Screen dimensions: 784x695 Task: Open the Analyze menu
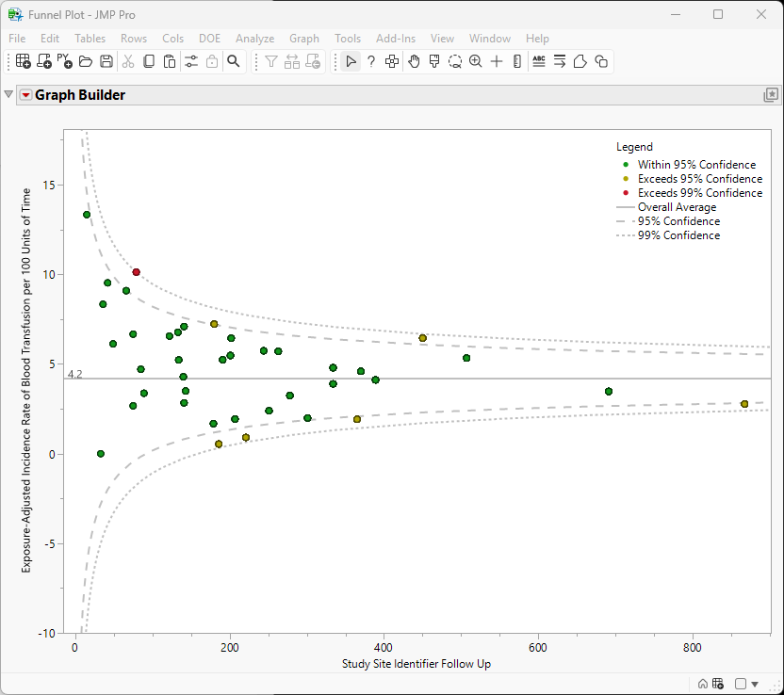[255, 39]
